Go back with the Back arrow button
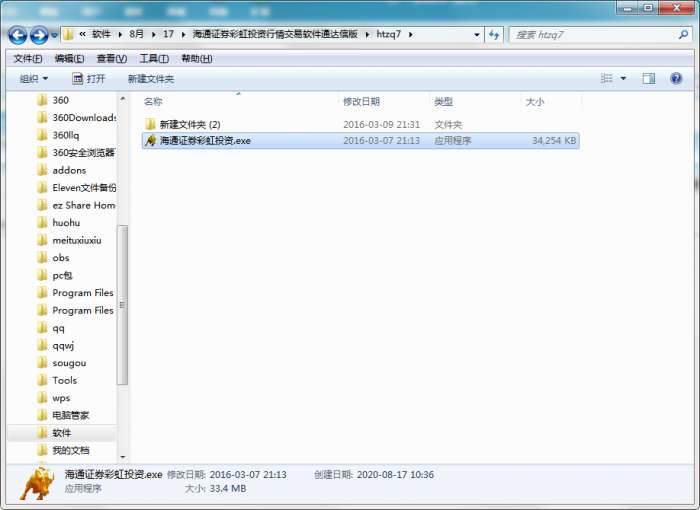 tap(18, 35)
